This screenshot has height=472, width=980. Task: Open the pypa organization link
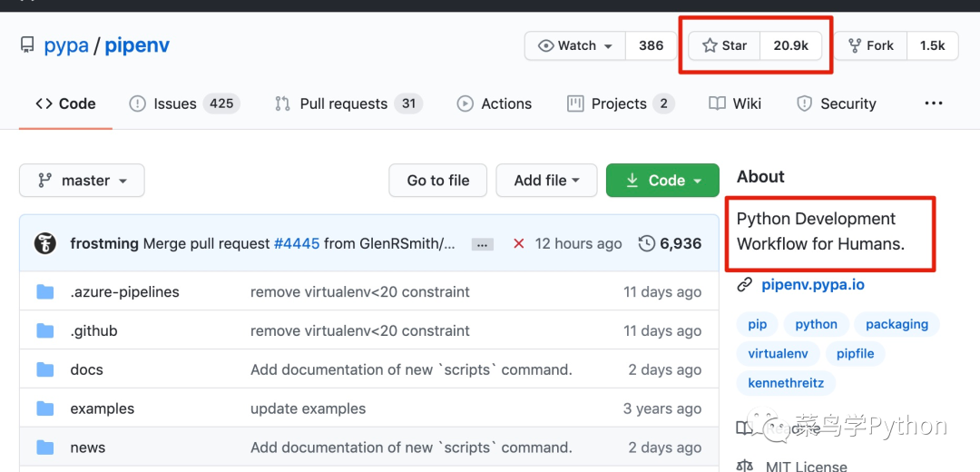(x=66, y=45)
